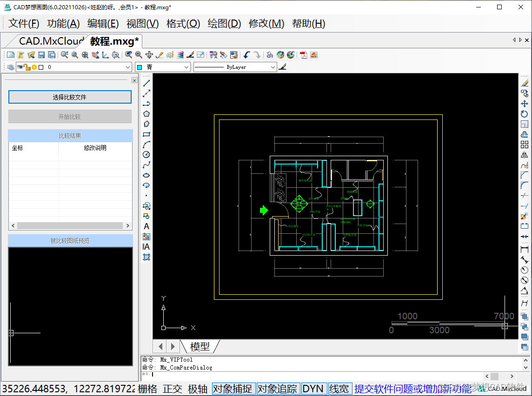This screenshot has height=396, width=532.
Task: Open the layer dropdown showing 0
Action: 73,67
